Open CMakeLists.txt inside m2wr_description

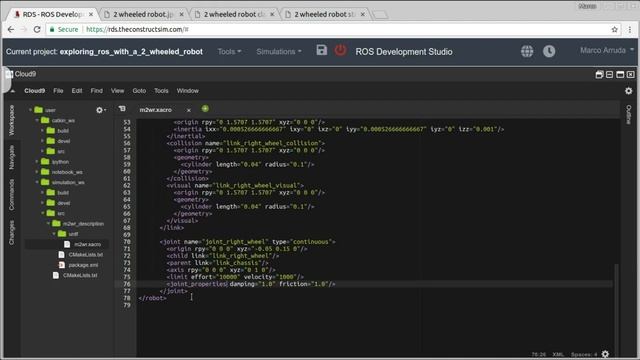pyautogui.click(x=86, y=255)
